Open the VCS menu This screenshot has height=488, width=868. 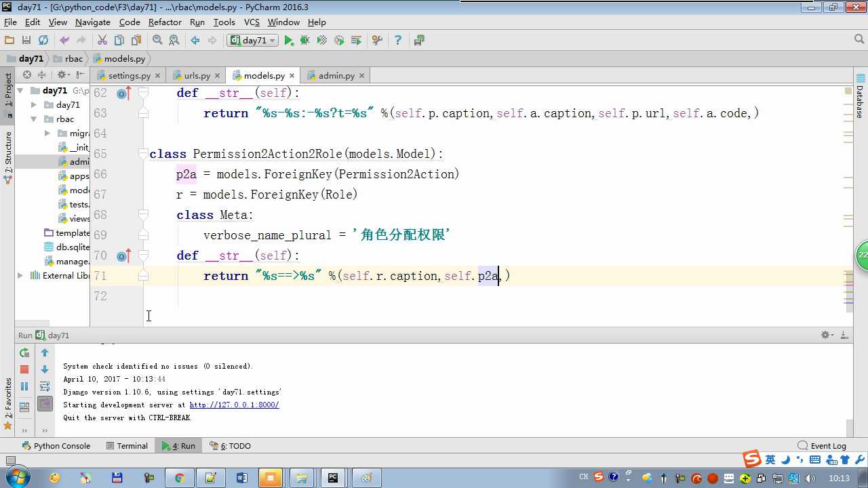point(252,22)
